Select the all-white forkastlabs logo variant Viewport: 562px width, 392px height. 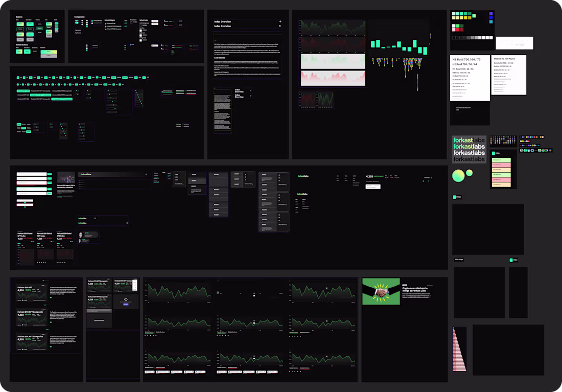[x=469, y=153]
